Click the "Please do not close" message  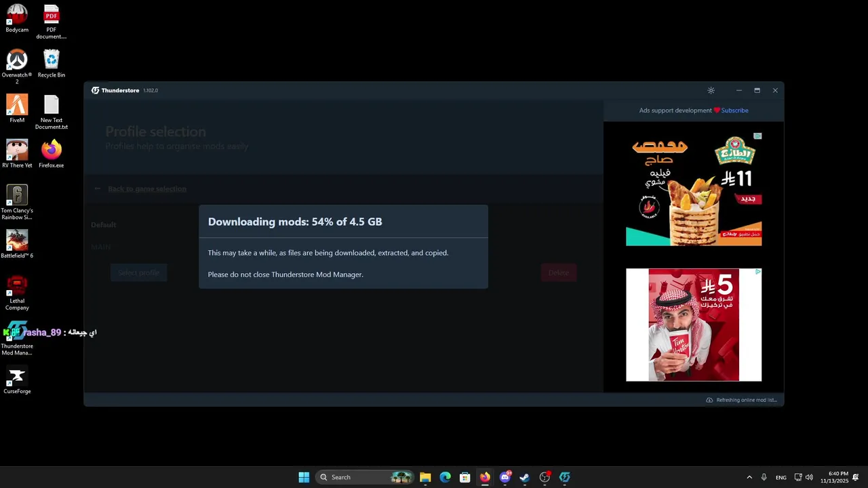coord(285,274)
